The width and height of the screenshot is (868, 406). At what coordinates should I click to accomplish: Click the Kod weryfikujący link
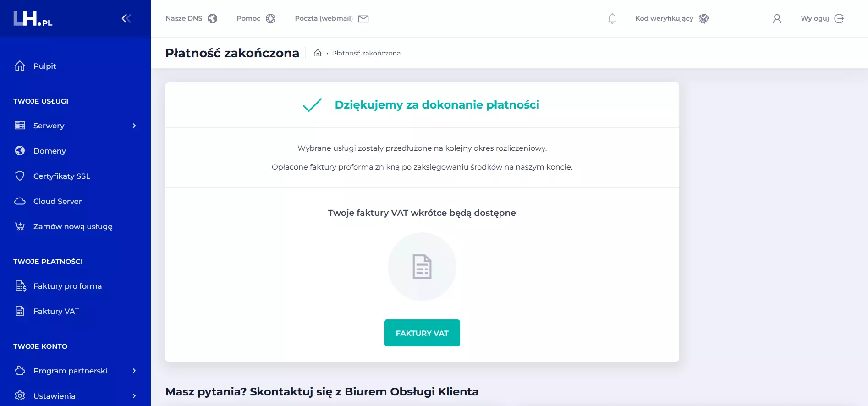[x=664, y=18]
